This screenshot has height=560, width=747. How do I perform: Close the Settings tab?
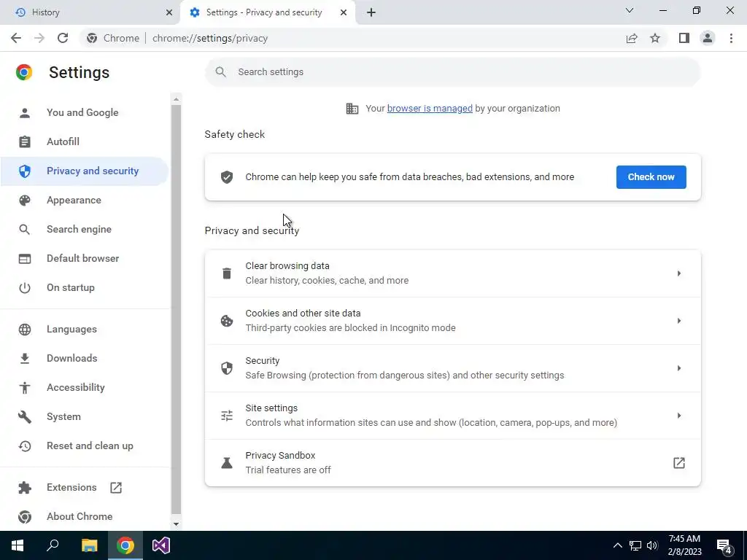click(344, 12)
